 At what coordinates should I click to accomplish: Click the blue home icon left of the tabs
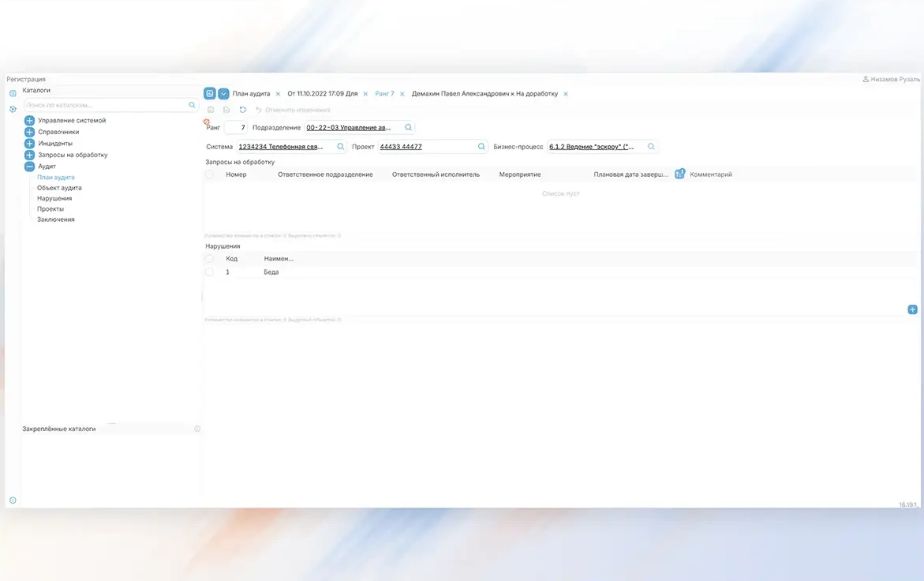coord(210,93)
